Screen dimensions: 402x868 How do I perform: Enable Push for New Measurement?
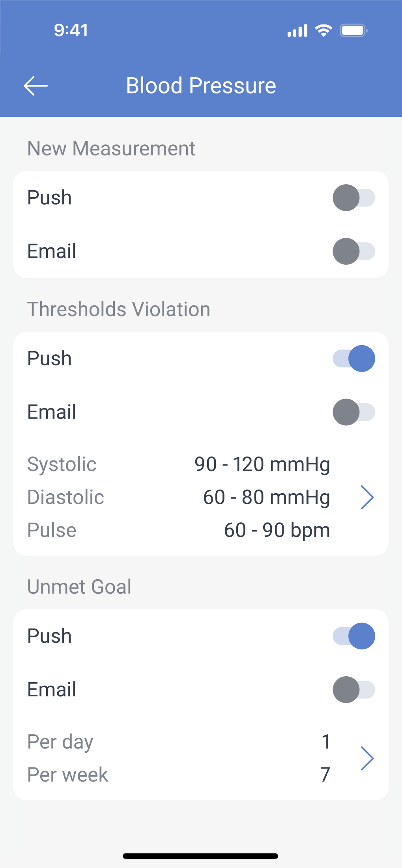point(354,198)
